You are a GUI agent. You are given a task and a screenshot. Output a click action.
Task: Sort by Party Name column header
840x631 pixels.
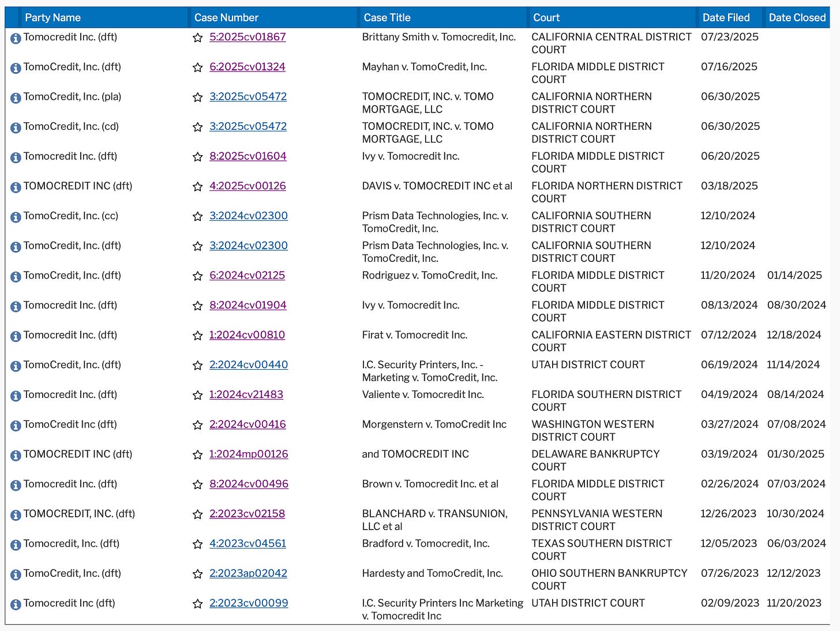(52, 18)
